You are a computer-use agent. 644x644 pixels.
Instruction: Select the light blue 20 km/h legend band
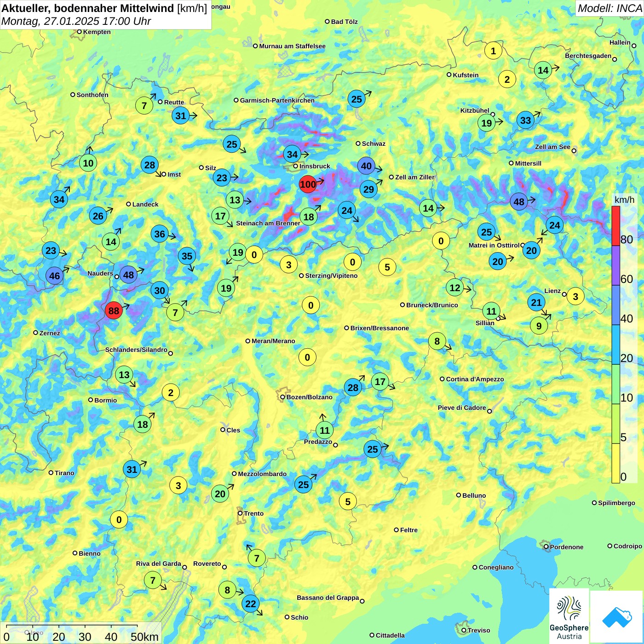point(616,345)
